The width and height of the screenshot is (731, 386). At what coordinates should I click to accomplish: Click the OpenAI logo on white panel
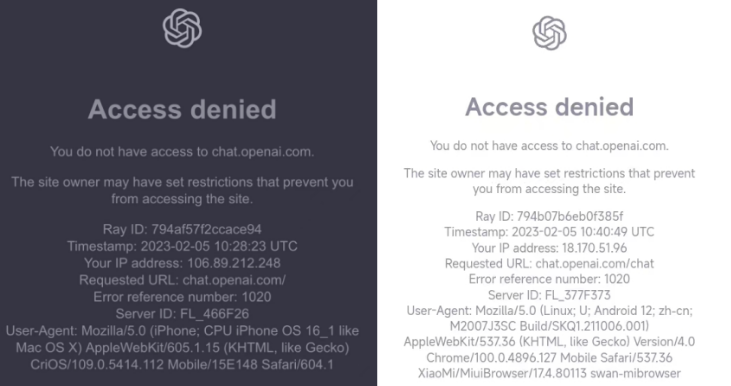[550, 33]
